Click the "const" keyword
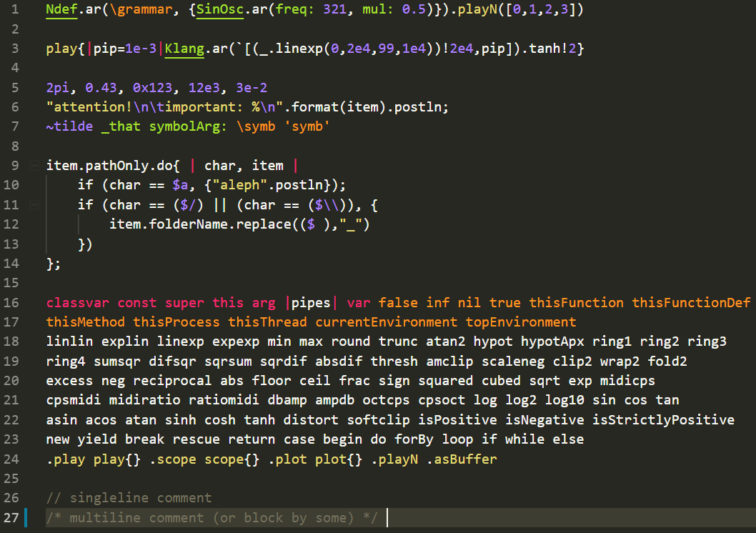Screen dimensions: 756x533 tap(137, 303)
